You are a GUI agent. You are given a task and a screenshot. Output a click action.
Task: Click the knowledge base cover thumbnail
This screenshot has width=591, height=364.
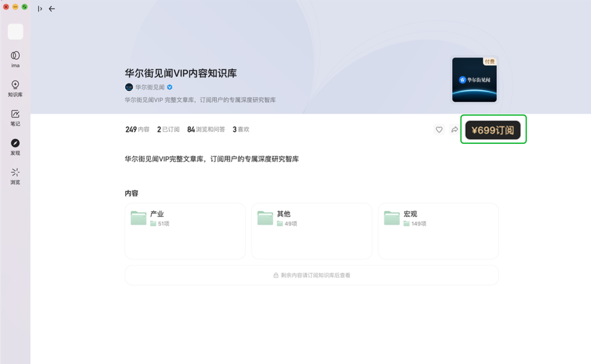[x=474, y=80]
